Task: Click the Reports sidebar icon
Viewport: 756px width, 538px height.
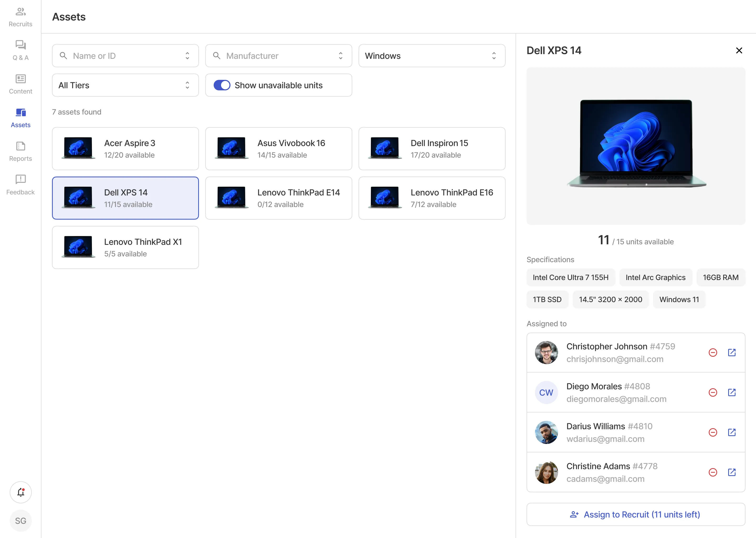Action: tap(20, 151)
